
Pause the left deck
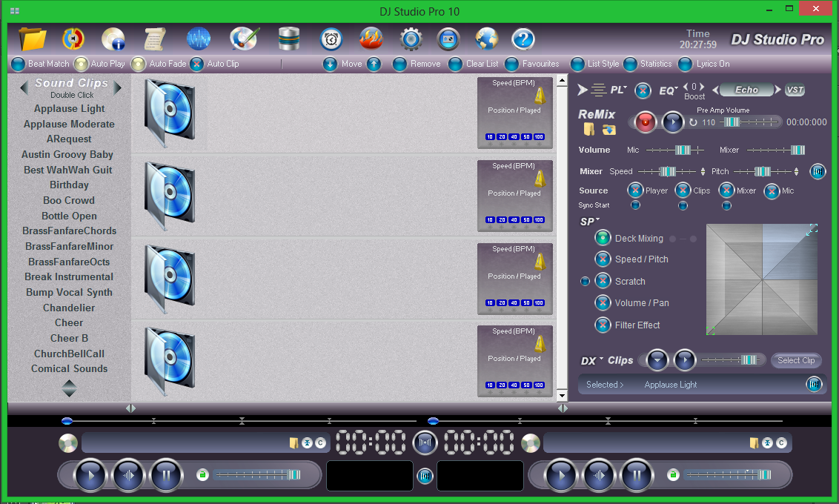point(166,474)
